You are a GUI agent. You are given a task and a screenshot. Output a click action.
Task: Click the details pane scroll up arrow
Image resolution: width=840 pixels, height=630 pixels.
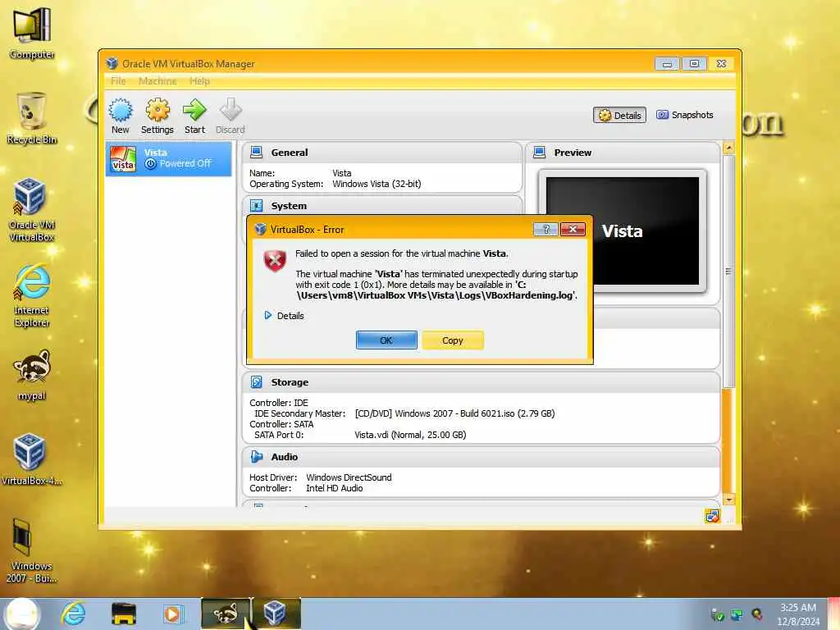click(728, 148)
